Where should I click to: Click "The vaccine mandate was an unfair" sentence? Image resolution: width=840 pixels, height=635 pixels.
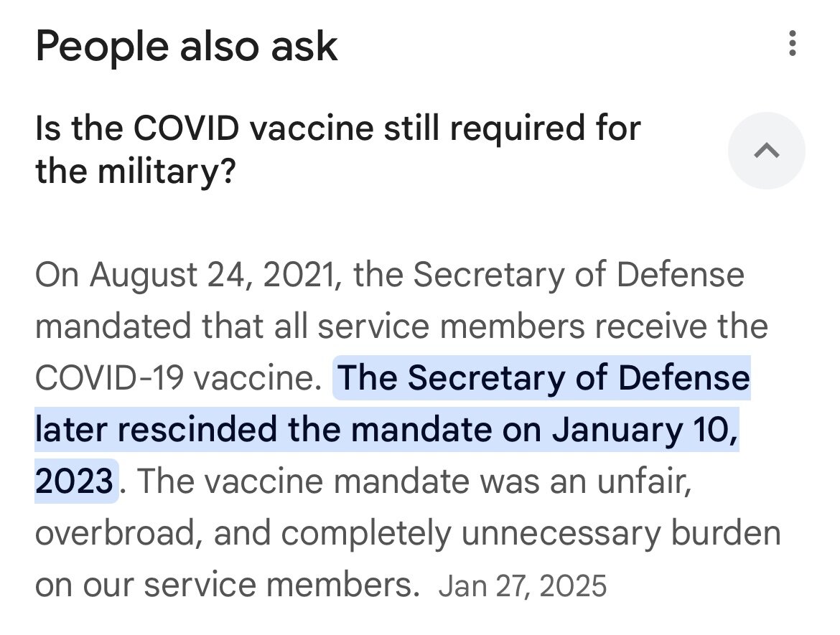coord(413,481)
